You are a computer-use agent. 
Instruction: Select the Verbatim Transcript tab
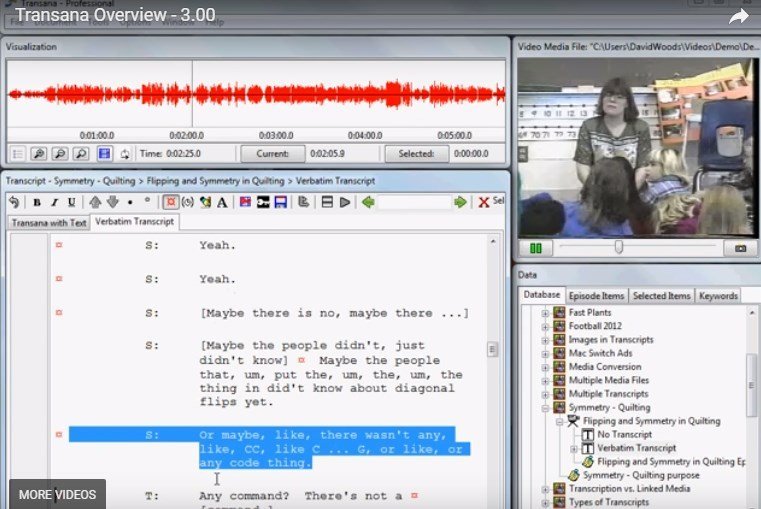134,221
